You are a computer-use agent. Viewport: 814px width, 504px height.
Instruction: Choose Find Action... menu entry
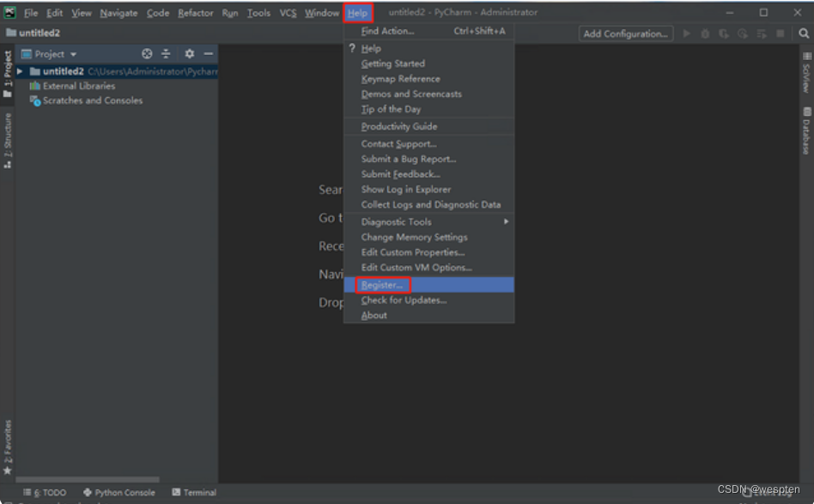[428, 31]
